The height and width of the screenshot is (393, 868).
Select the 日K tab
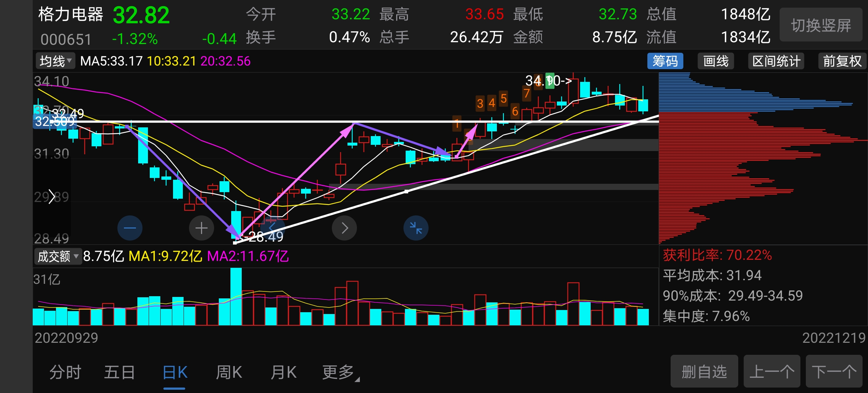175,372
